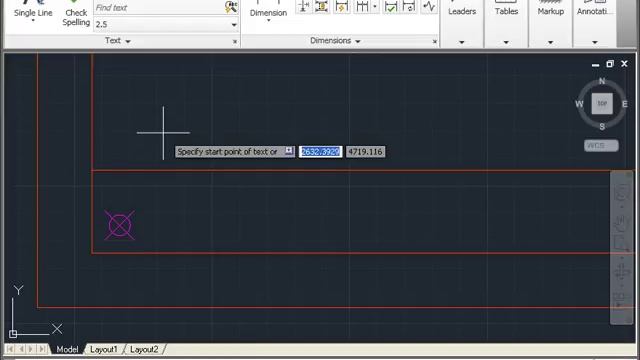Switch to the Layout2 tab
640x360 pixels.
144,349
